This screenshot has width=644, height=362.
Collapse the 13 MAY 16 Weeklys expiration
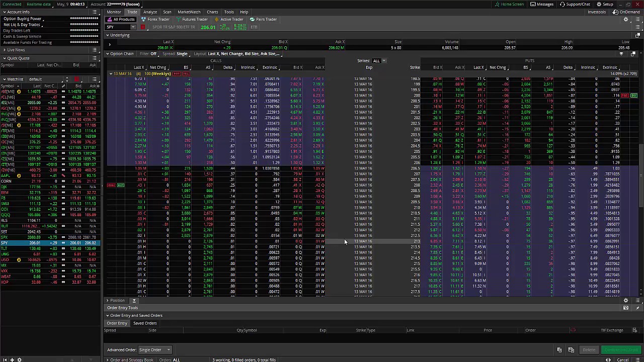pyautogui.click(x=111, y=74)
